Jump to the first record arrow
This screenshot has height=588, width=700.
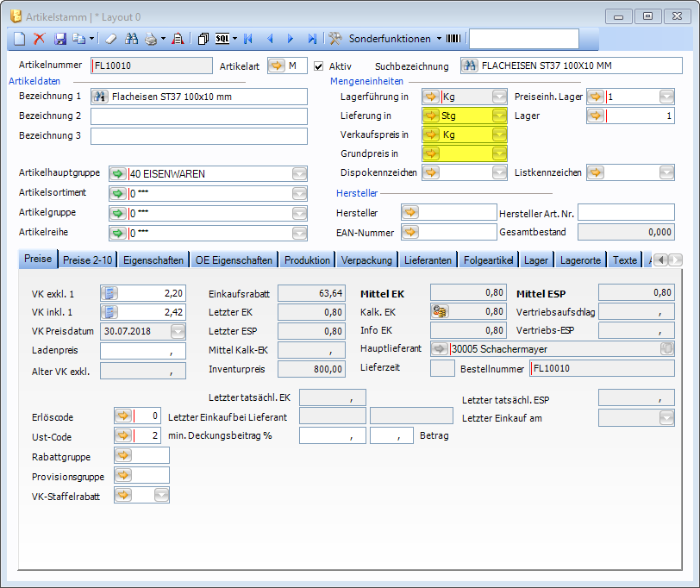(x=248, y=39)
